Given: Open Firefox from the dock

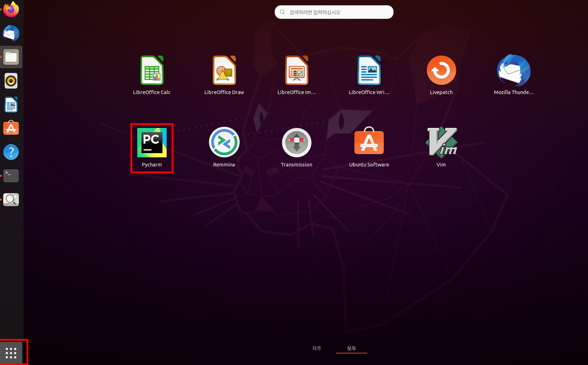Looking at the screenshot, I should [11, 9].
